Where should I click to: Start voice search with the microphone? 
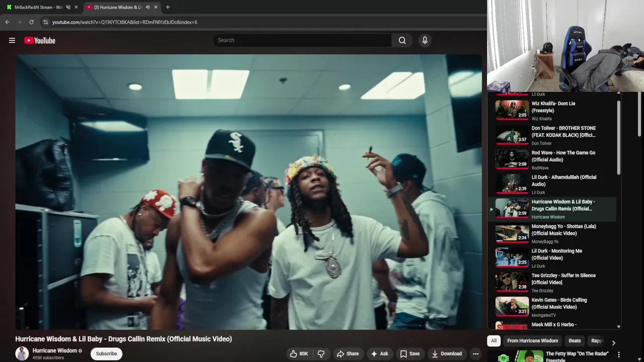tap(425, 40)
